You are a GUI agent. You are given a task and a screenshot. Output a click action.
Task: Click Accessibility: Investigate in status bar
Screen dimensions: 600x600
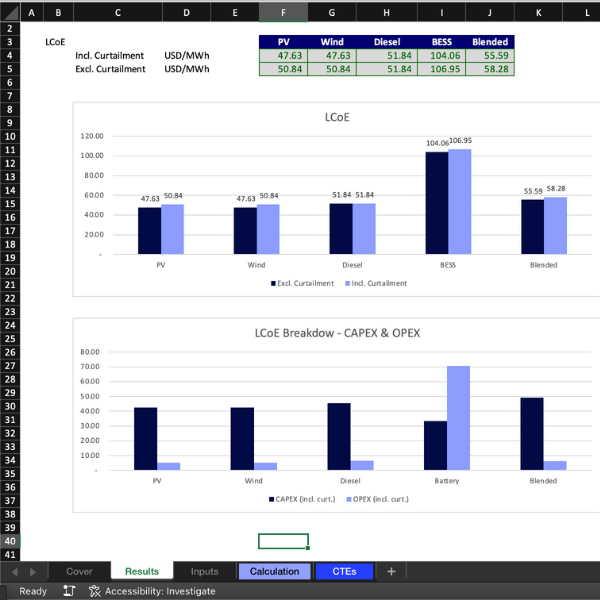pos(159,591)
